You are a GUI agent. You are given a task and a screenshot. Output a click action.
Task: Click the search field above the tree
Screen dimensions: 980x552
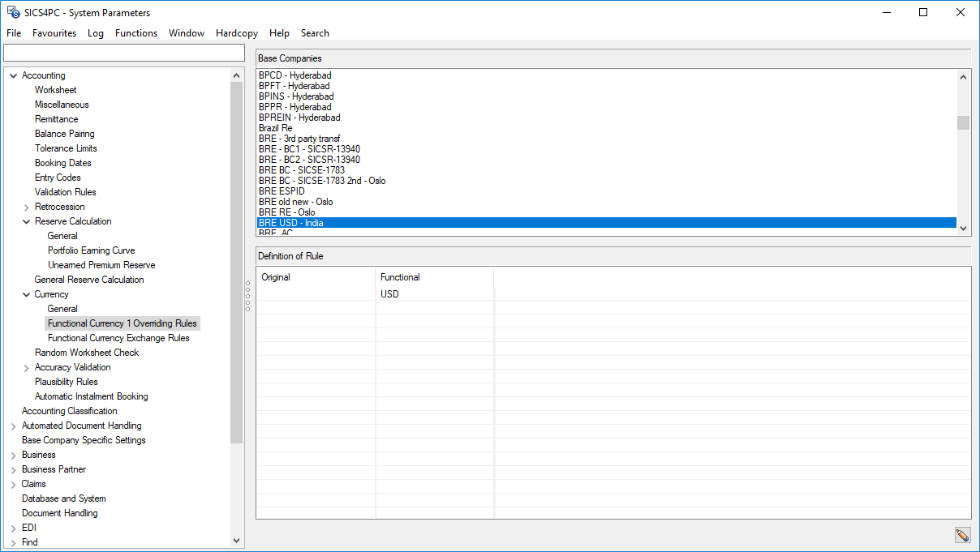[x=124, y=53]
